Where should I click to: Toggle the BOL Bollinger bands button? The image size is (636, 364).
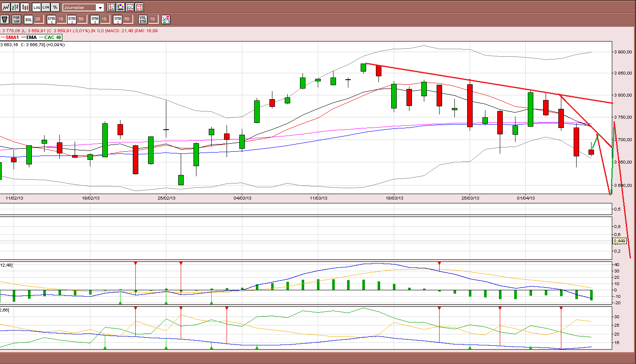click(28, 19)
